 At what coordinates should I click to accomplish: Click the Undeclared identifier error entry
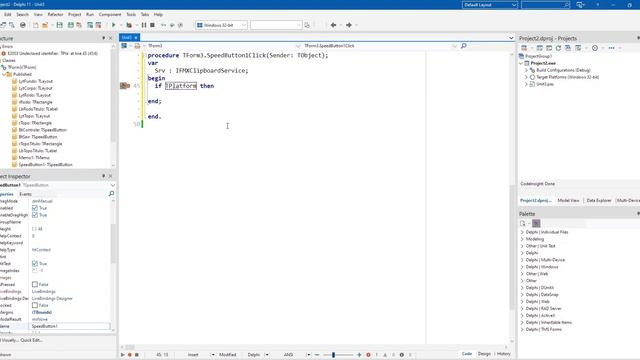(52, 53)
